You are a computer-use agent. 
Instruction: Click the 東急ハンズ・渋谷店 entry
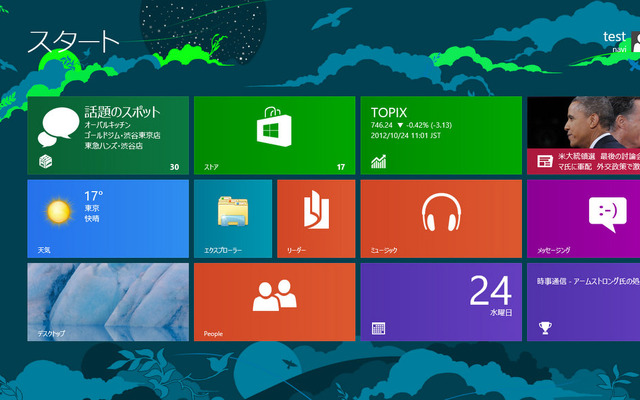click(x=113, y=146)
